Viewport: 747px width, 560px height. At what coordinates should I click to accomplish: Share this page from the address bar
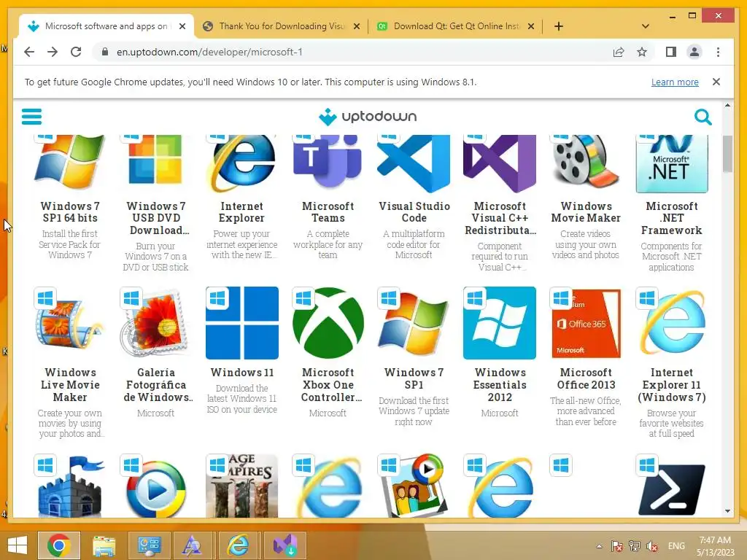(619, 52)
